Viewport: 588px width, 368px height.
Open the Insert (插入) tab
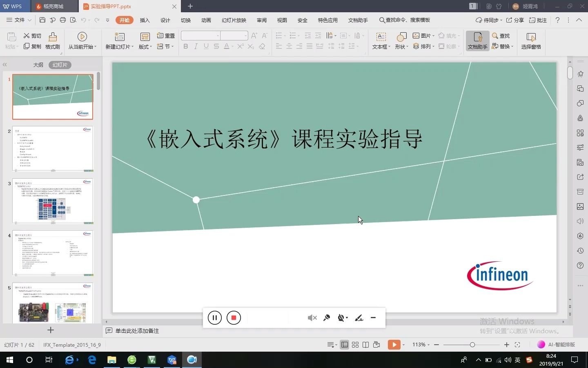pos(145,20)
